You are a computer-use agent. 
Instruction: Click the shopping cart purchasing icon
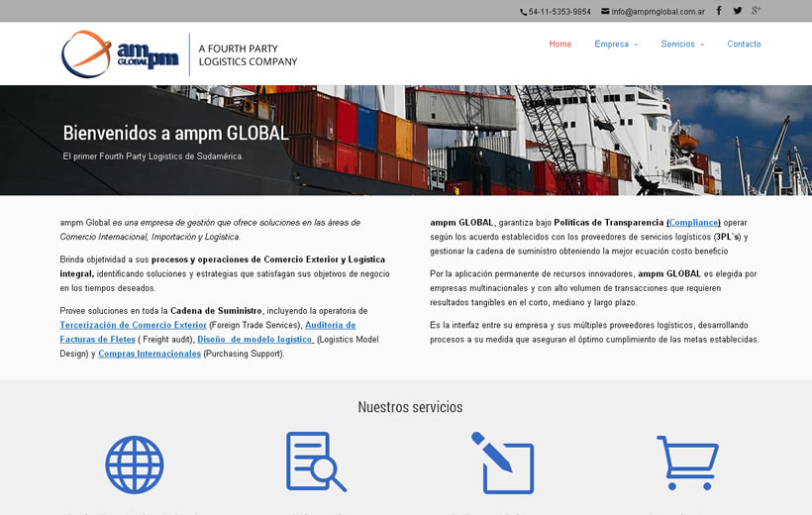(x=687, y=463)
